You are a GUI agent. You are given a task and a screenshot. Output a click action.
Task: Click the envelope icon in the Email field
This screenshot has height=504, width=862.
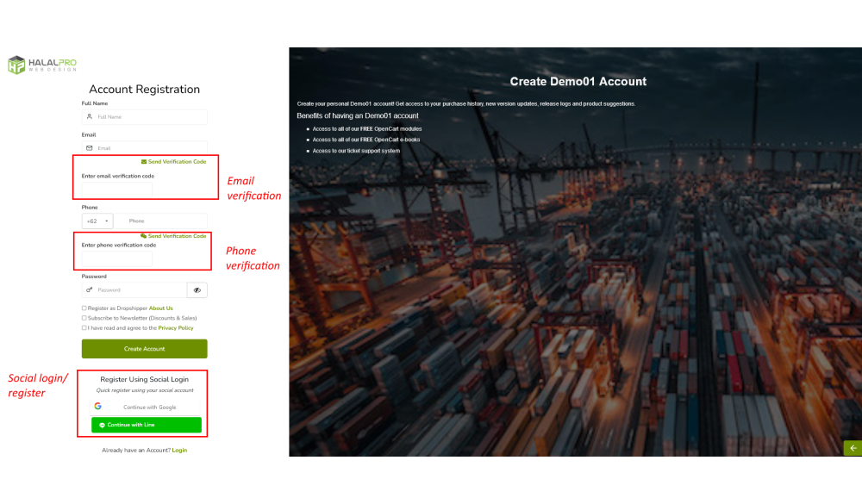(x=90, y=148)
